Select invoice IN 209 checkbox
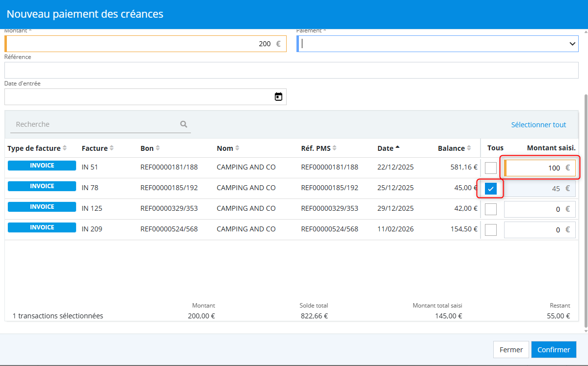The width and height of the screenshot is (588, 366). click(x=490, y=230)
